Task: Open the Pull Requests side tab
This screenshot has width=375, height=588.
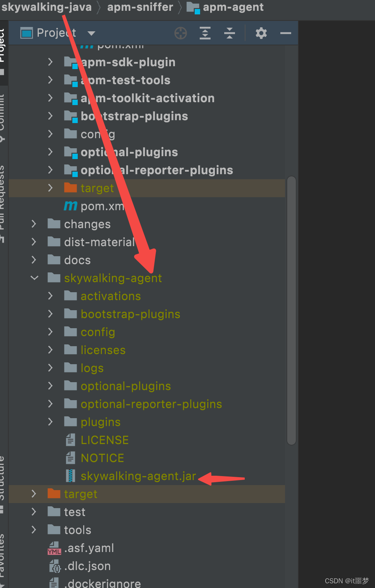Action: pyautogui.click(x=2, y=203)
